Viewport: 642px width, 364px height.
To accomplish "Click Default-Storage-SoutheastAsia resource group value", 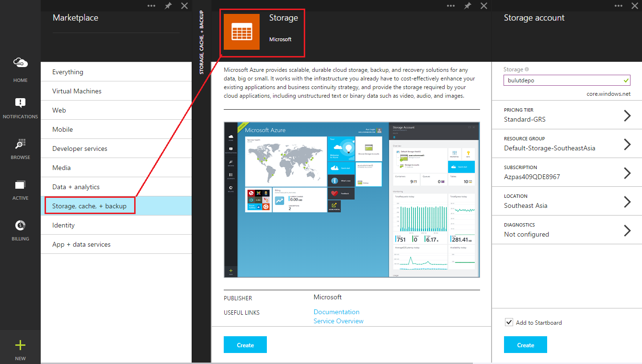I will coord(550,148).
